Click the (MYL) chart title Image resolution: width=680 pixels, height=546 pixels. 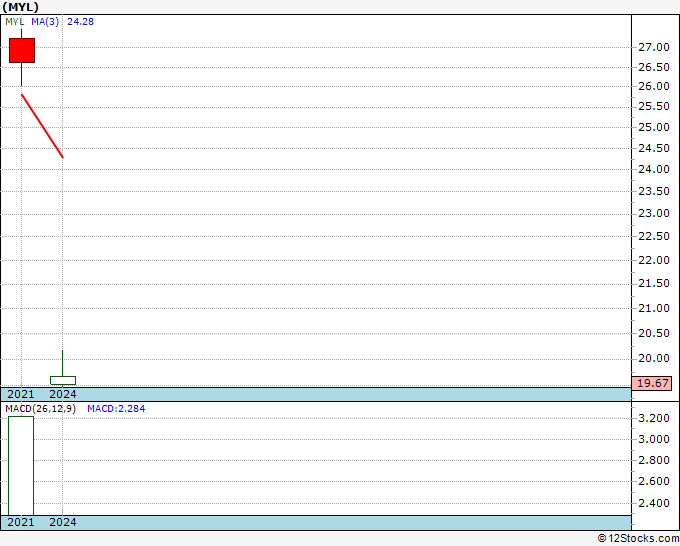pos(20,7)
